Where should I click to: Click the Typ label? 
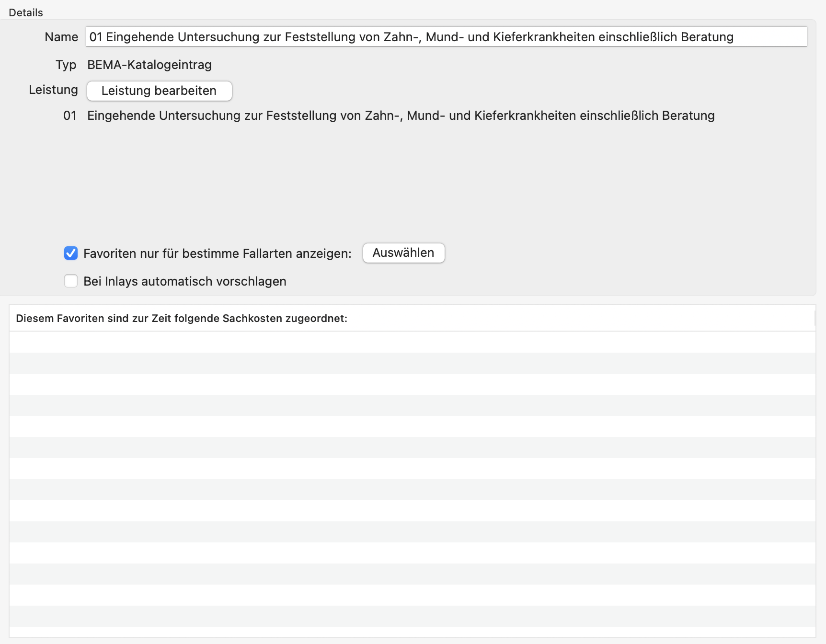coord(66,65)
